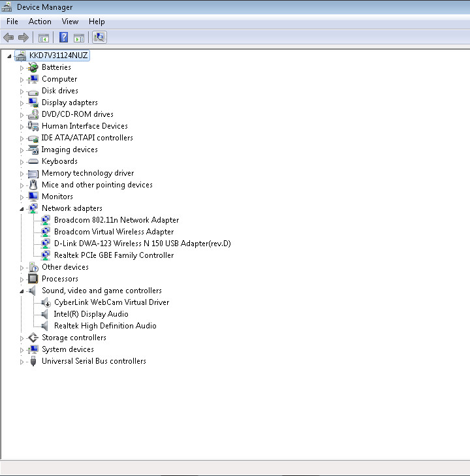
Task: Select the Keyboards label
Action: [59, 161]
